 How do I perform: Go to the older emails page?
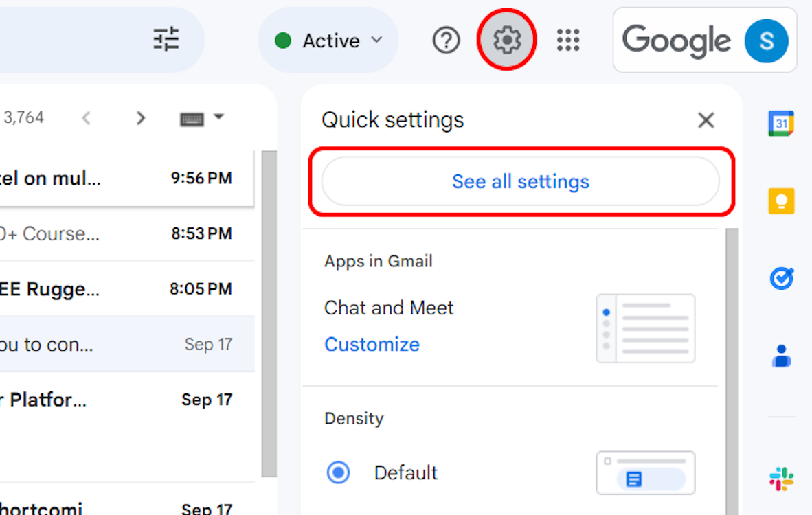[141, 118]
